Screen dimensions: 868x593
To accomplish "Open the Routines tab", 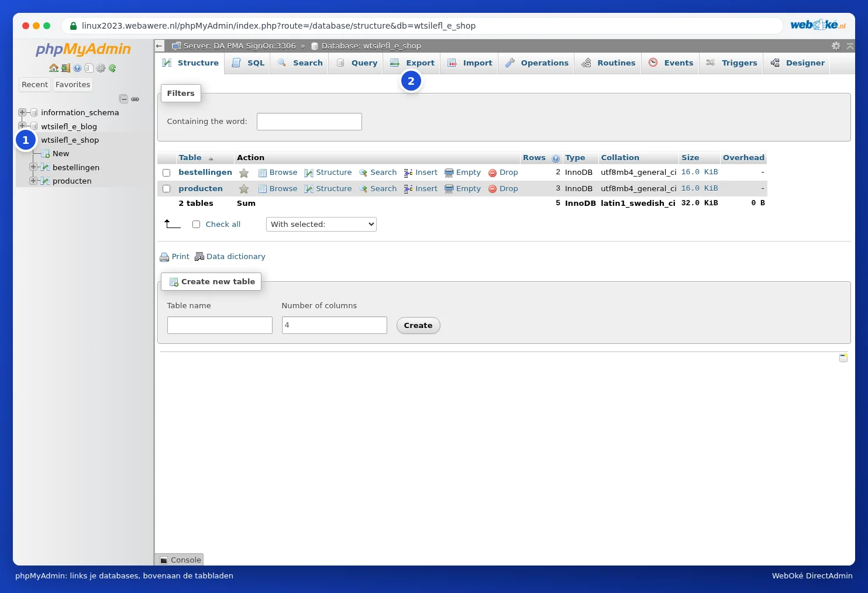I will [x=608, y=63].
